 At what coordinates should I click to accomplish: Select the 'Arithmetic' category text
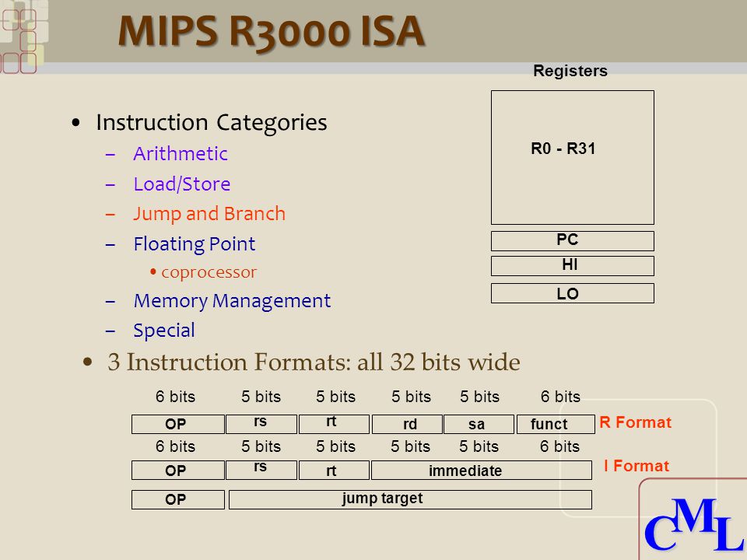click(x=181, y=154)
